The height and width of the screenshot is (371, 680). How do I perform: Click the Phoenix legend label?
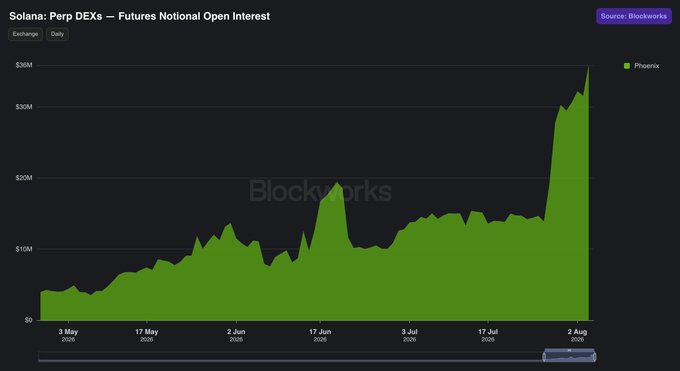click(647, 66)
